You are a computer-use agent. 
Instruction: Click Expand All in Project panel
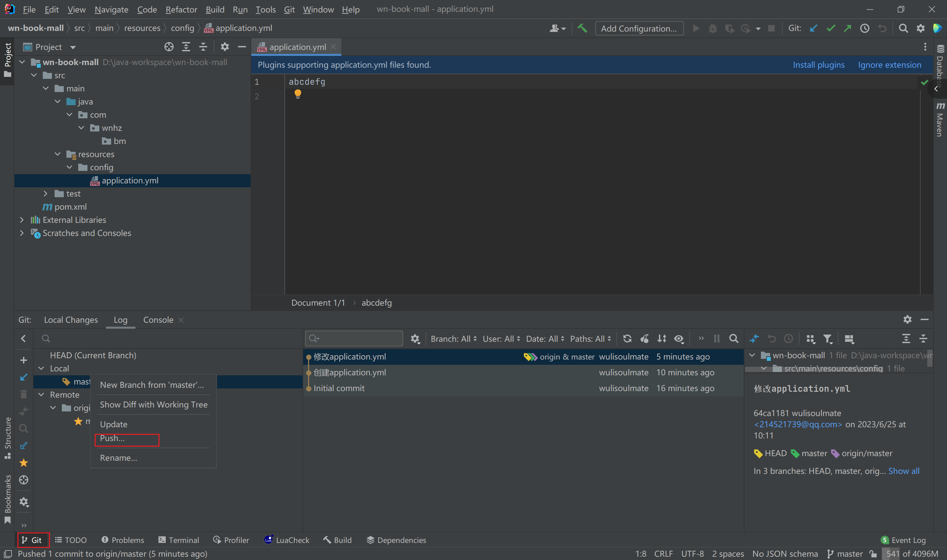186,47
